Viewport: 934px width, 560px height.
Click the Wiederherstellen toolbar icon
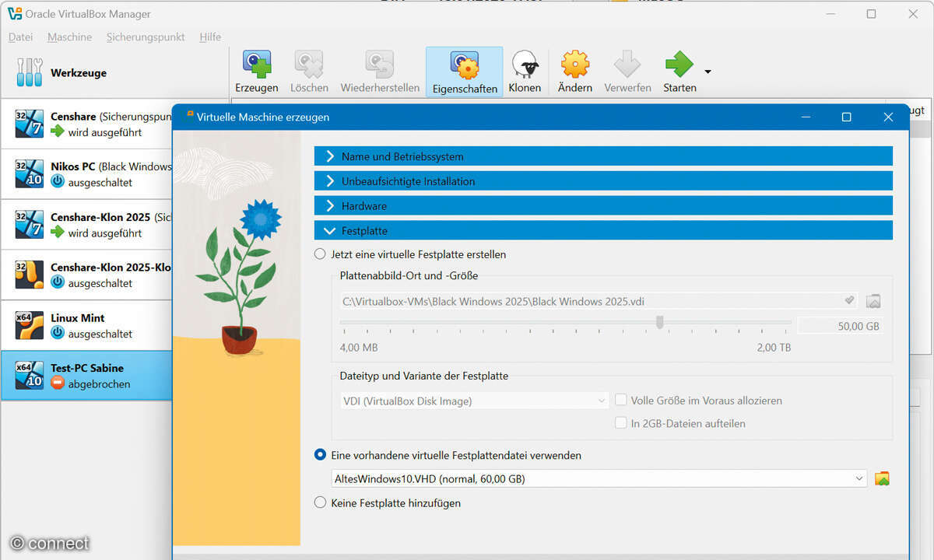tap(380, 64)
